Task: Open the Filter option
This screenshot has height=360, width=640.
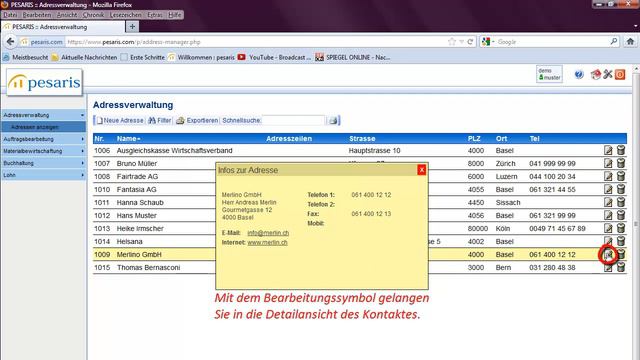Action: (x=160, y=120)
